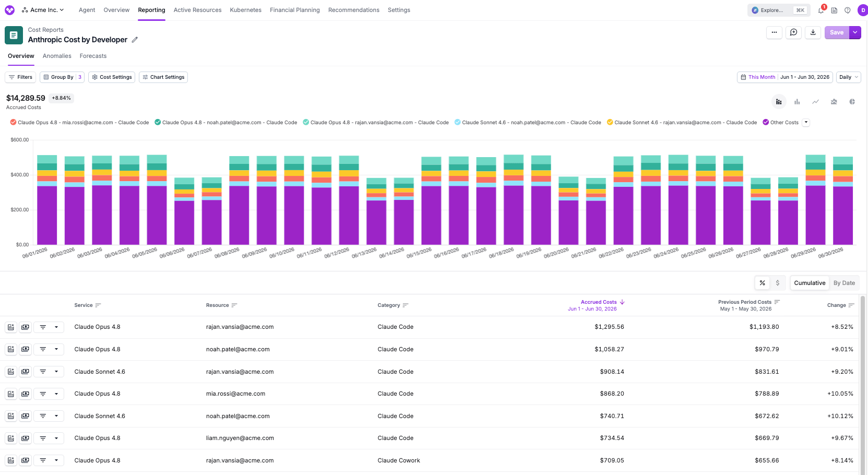Open the more options ellipsis button
Screen dimensions: 868x475
point(774,32)
